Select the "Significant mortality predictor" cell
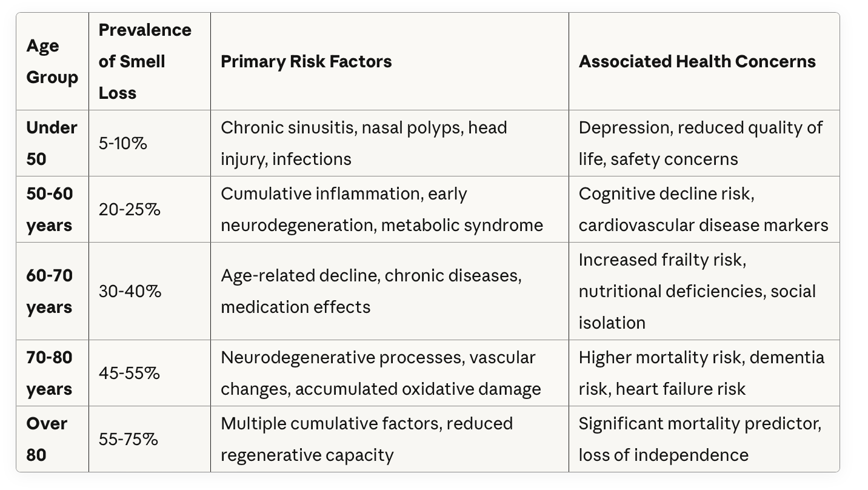This screenshot has height=490, width=868. [699, 439]
